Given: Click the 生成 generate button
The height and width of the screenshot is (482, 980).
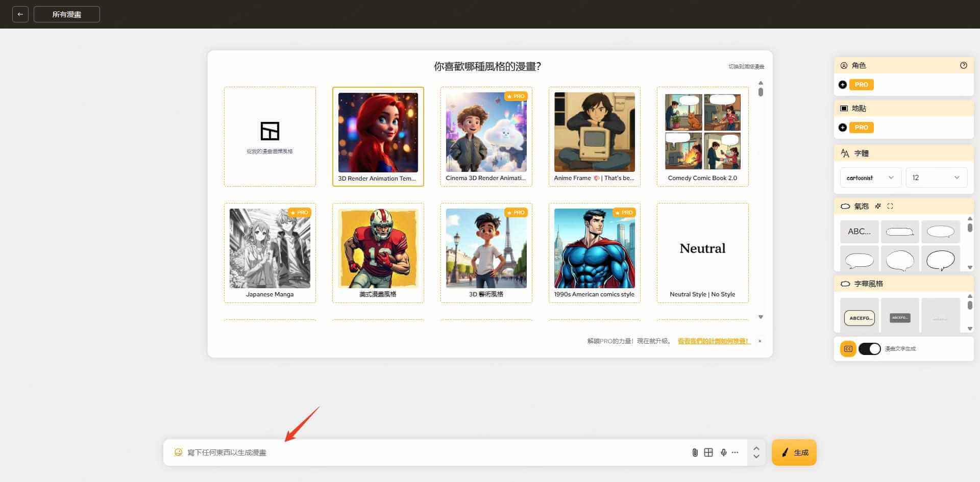Looking at the screenshot, I should point(794,452).
